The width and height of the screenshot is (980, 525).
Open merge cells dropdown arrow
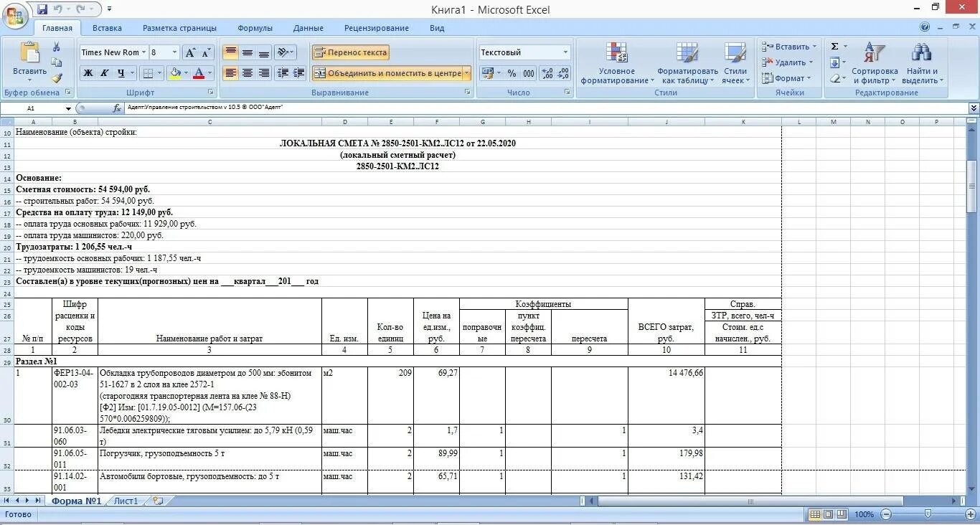467,73
